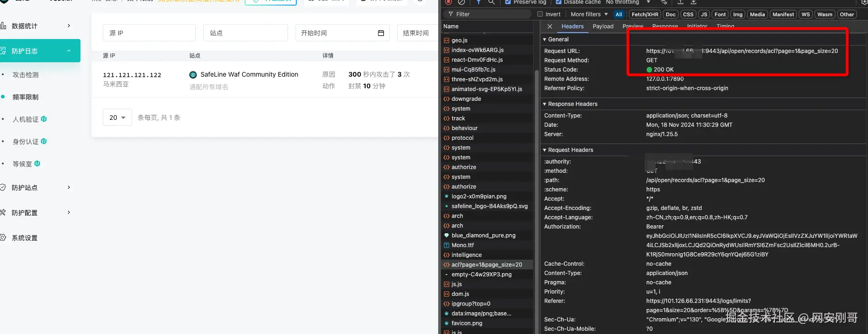Filter requests by Fetch/XHR

click(645, 14)
